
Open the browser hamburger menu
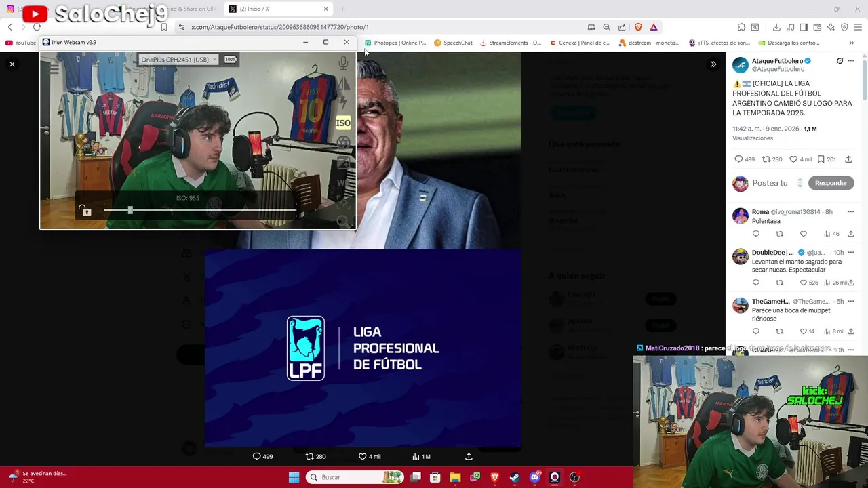click(x=859, y=27)
